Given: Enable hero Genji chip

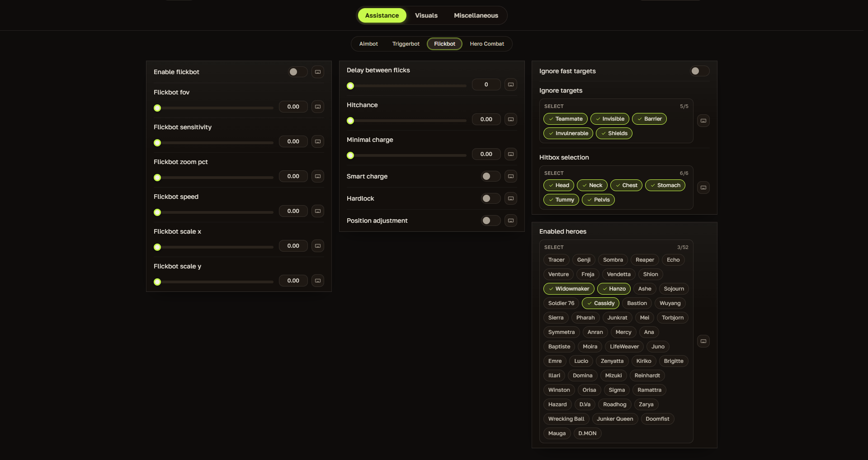Looking at the screenshot, I should tap(584, 260).
